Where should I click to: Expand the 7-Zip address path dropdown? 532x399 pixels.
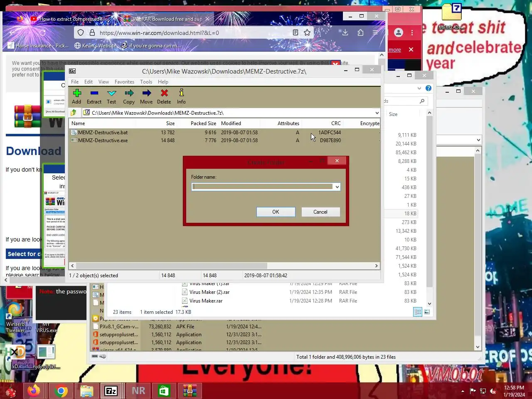pyautogui.click(x=377, y=113)
